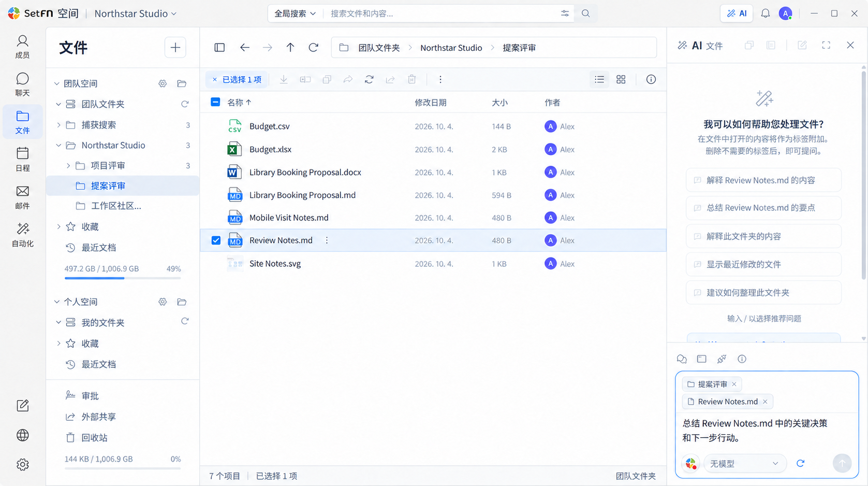Clear selection via 已选择 1 项 chip
Screen dimensions: 868x486
(237, 79)
